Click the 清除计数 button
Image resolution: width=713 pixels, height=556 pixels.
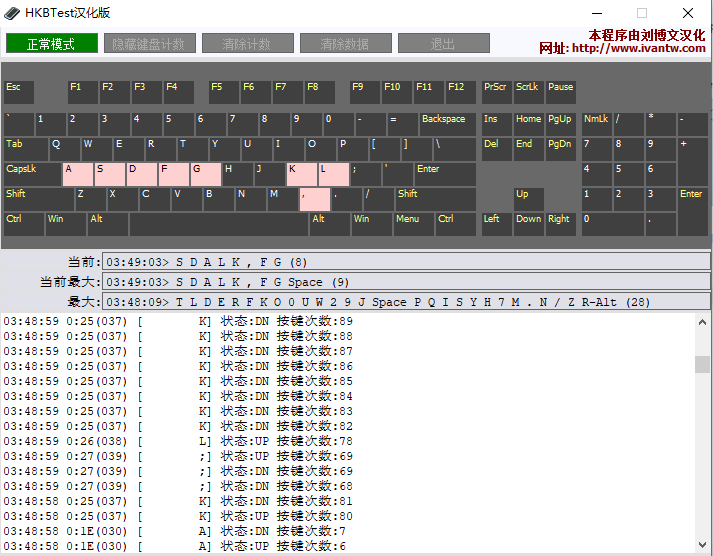pyautogui.click(x=247, y=44)
